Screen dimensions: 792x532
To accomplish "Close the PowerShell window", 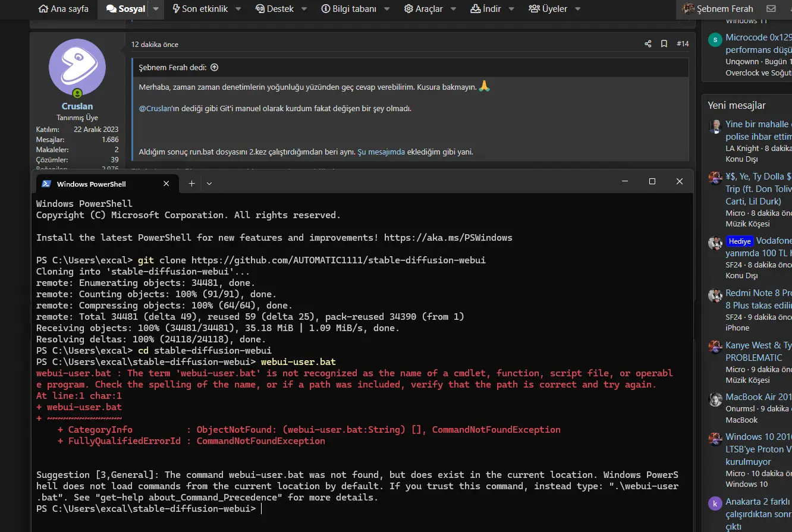I will tap(680, 181).
